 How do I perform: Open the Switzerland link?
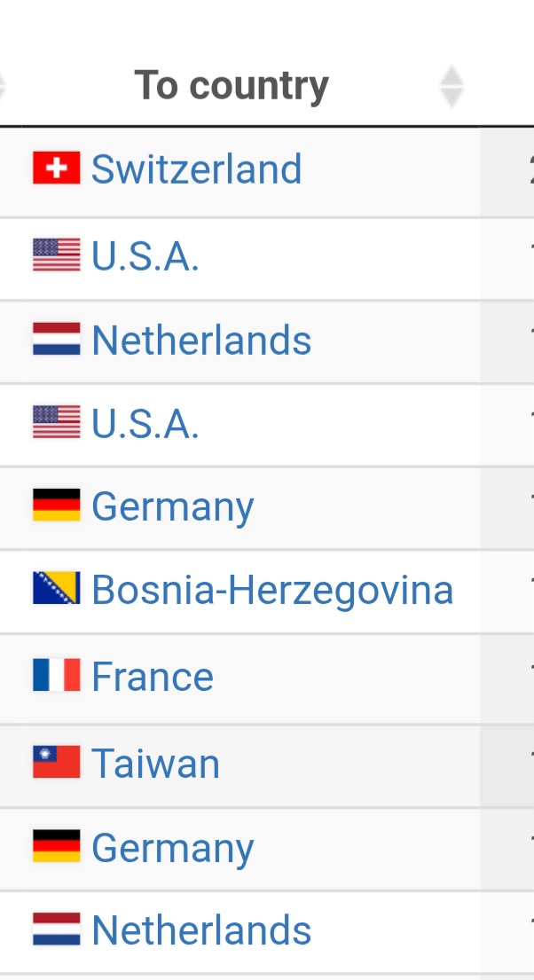[196, 169]
